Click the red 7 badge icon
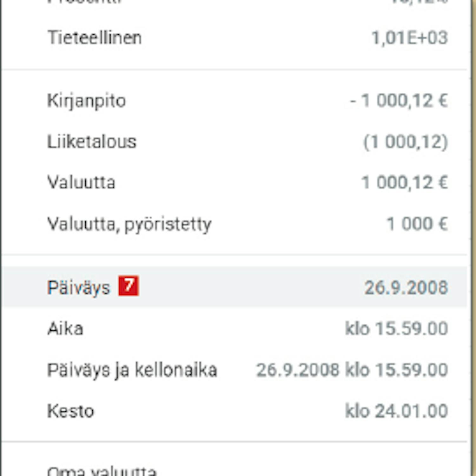Screen dimensions: 476x476 click(x=129, y=286)
